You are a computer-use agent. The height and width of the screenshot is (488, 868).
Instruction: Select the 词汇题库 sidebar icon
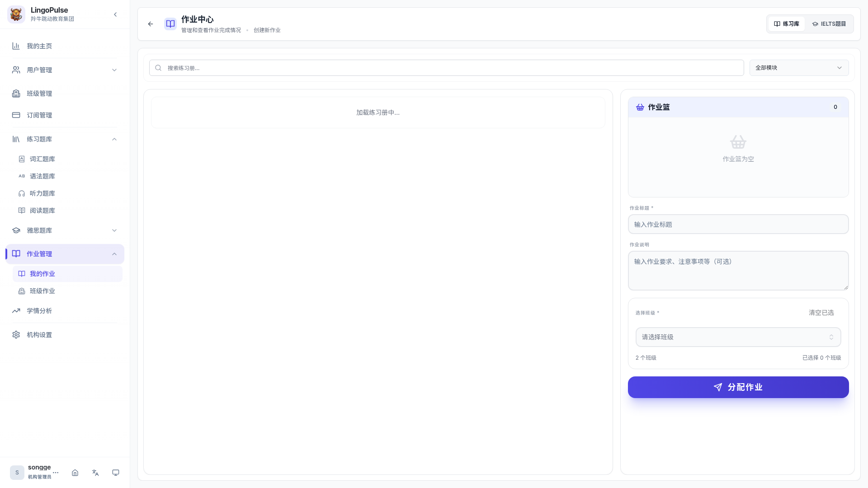click(x=22, y=159)
